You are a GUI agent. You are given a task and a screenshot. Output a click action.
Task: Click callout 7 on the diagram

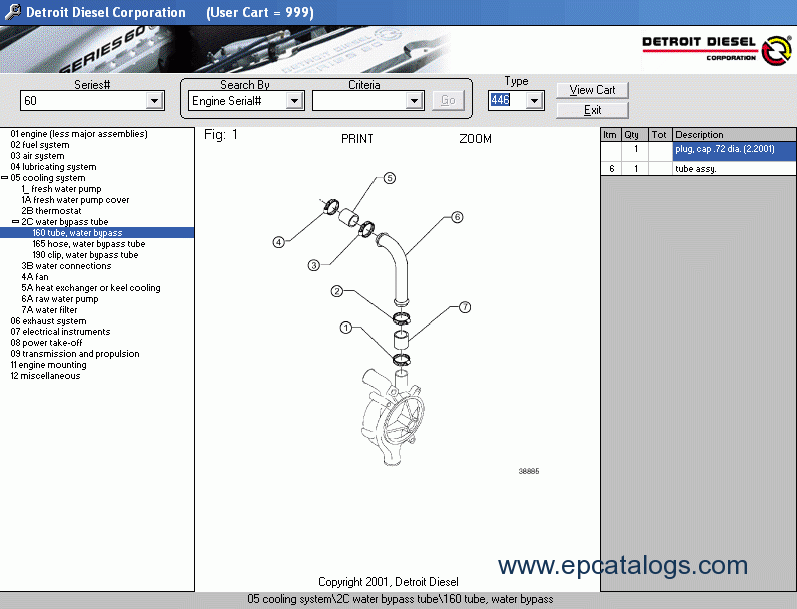[465, 307]
